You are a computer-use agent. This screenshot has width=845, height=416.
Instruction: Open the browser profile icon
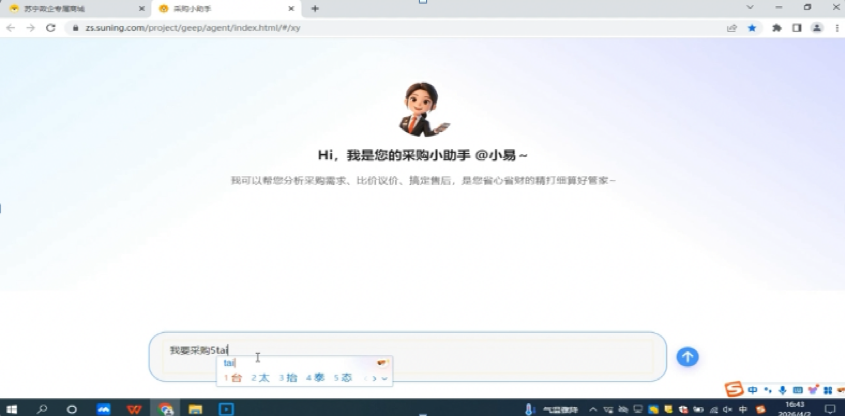tap(817, 28)
